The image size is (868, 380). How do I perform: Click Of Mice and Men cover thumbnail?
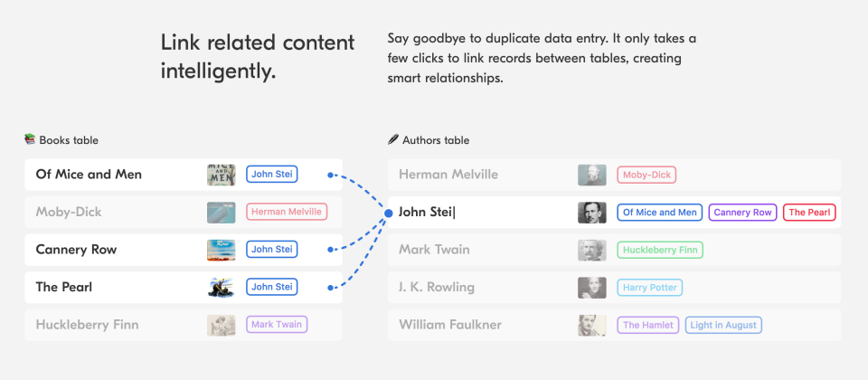point(222,175)
